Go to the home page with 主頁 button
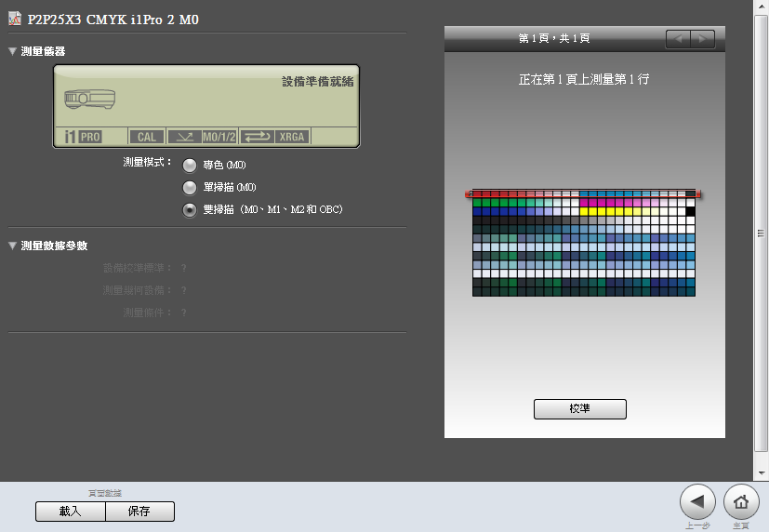The width and height of the screenshot is (769, 532). 741,501
